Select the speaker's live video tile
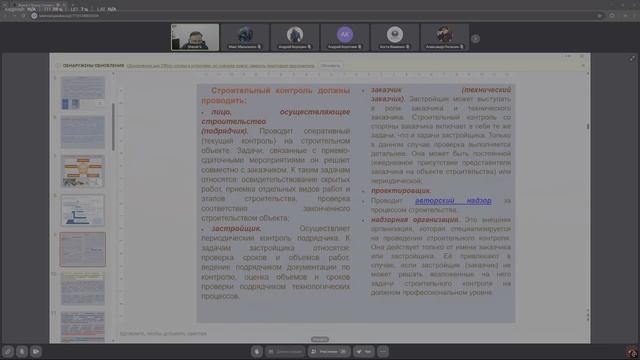This screenshot has width=640, height=360. tap(195, 37)
